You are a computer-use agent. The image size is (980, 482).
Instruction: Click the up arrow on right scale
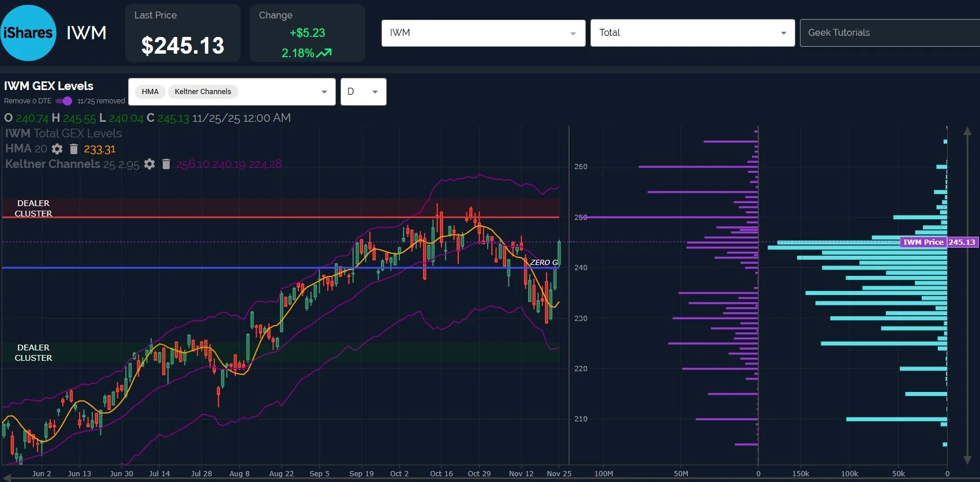pyautogui.click(x=967, y=132)
